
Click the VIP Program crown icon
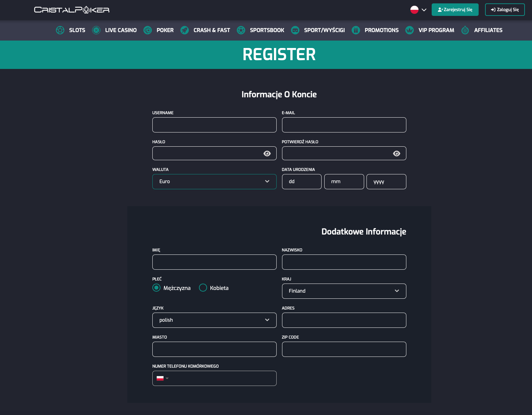[x=409, y=30]
